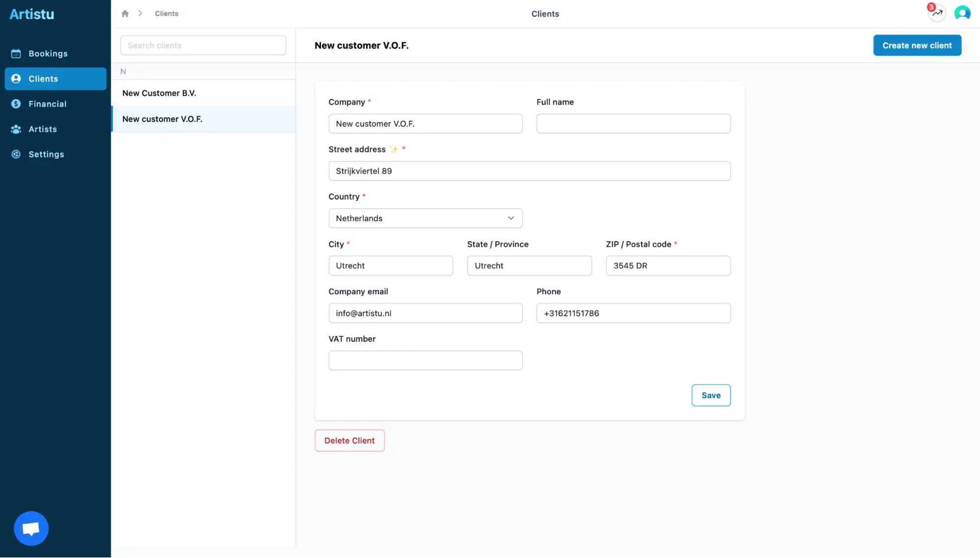Click the Full name input
The height and width of the screenshot is (558, 980).
(633, 124)
